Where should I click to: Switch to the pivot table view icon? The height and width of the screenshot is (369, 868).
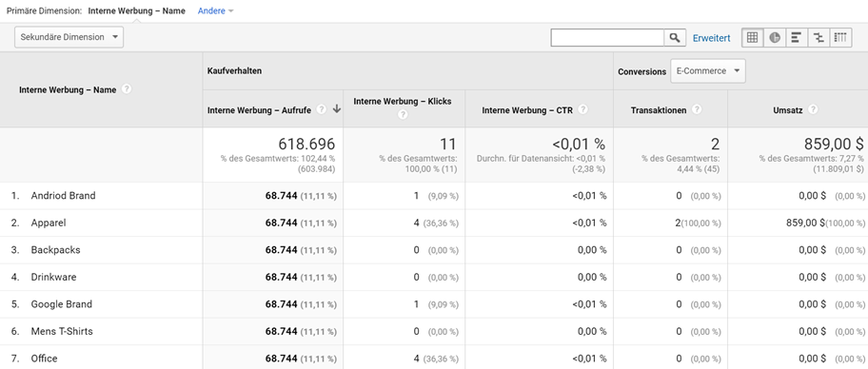841,38
